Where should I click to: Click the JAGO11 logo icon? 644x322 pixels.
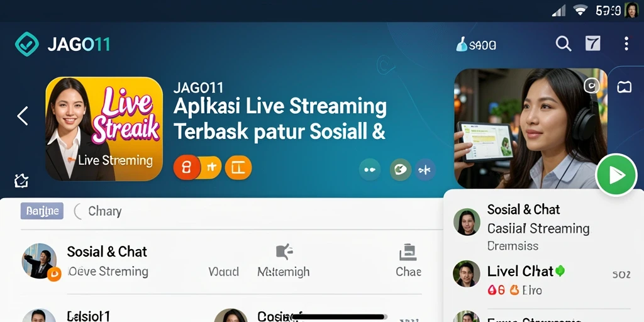pyautogui.click(x=26, y=44)
